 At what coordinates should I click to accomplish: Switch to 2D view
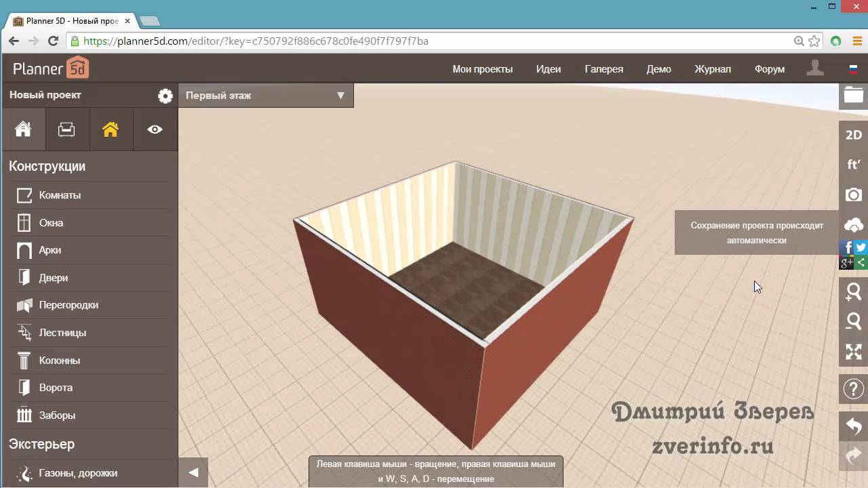tap(854, 135)
